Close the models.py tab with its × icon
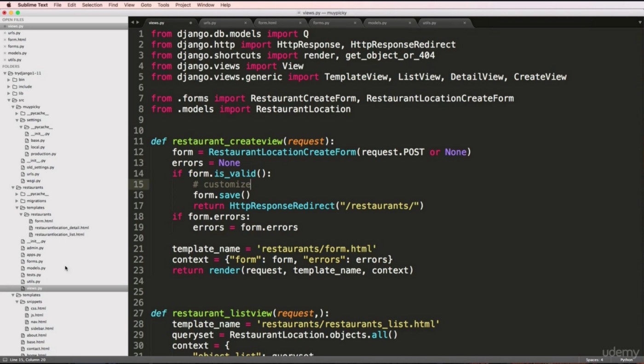Viewport: 644px width, 364px height. 409,22
